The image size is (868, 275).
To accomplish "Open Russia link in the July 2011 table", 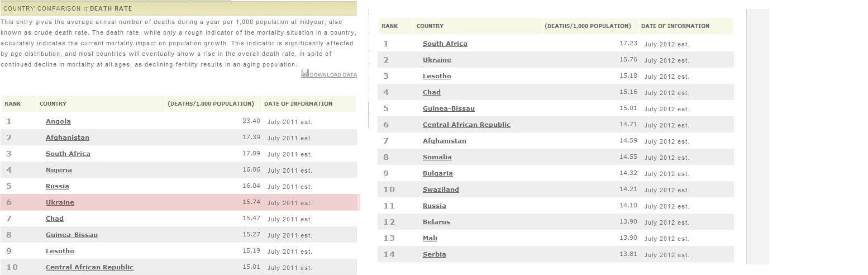I will (x=58, y=186).
